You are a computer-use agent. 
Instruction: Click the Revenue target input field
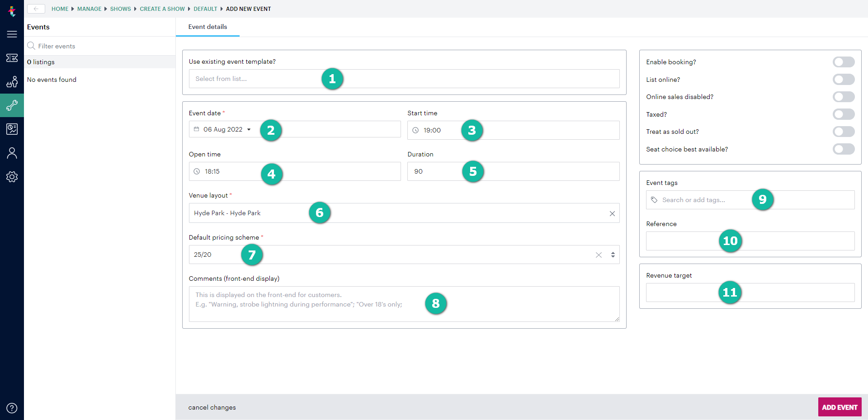(750, 293)
